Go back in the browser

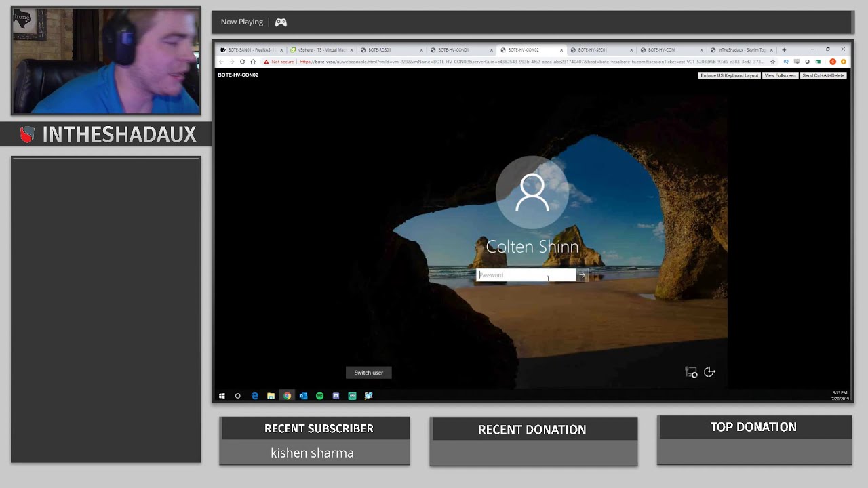click(221, 62)
